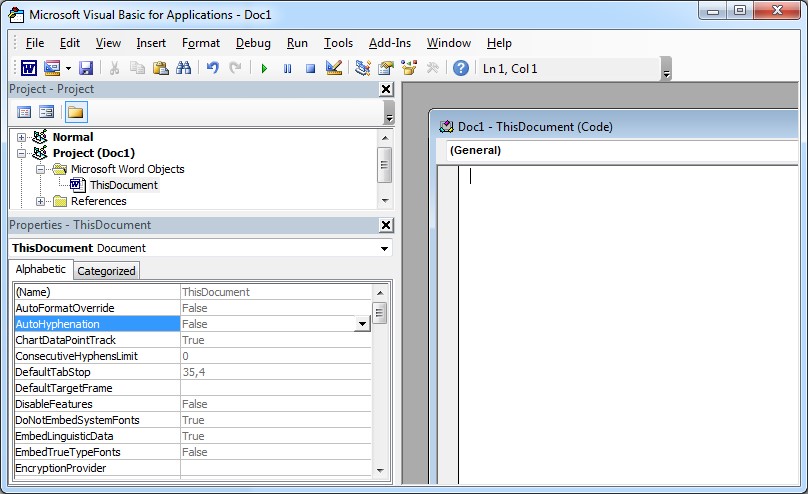Click scroll up arrow in project tree

[385, 138]
